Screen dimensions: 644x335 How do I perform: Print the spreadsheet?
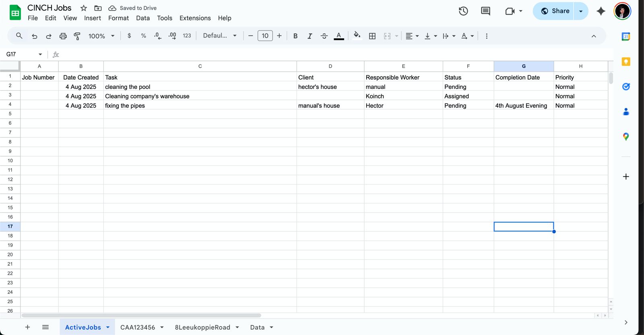63,36
